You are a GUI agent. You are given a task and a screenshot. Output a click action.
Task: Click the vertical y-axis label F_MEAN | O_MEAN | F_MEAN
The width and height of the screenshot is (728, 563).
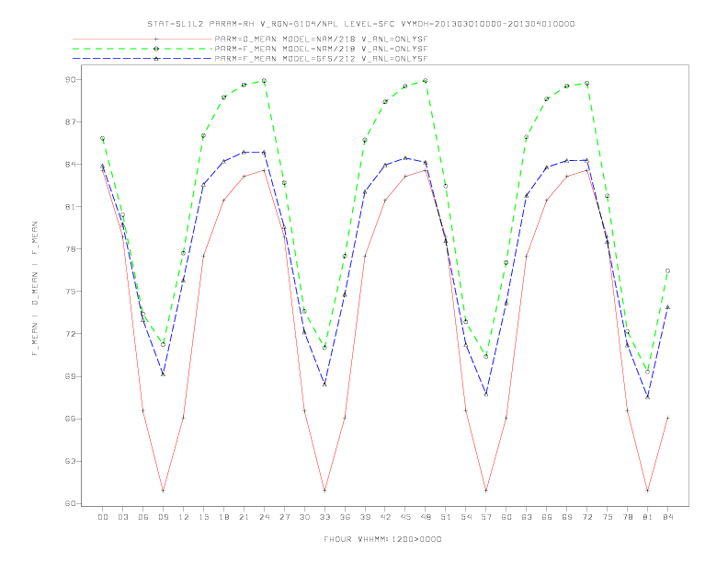click(x=35, y=289)
